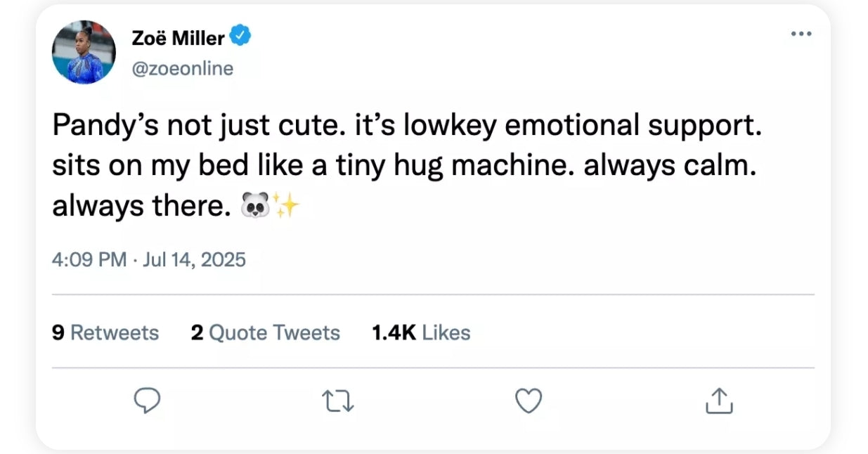The height and width of the screenshot is (454, 868).
Task: Click the sparkles emoji after the panda
Action: [287, 206]
